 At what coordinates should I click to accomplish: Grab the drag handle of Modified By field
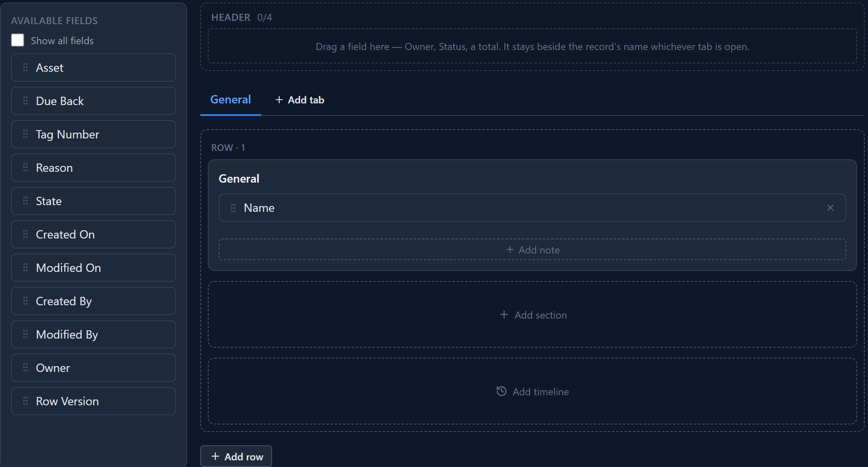pos(25,334)
